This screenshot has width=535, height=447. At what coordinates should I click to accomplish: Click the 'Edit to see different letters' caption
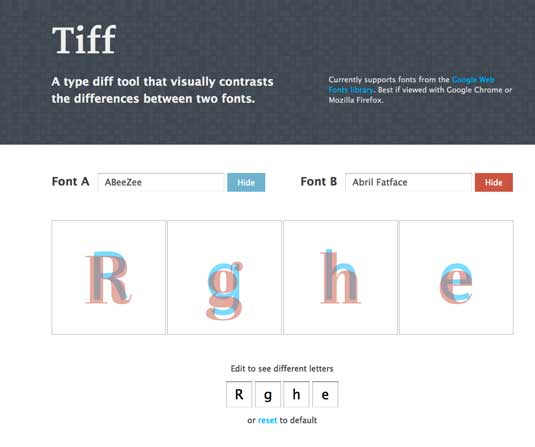(282, 369)
